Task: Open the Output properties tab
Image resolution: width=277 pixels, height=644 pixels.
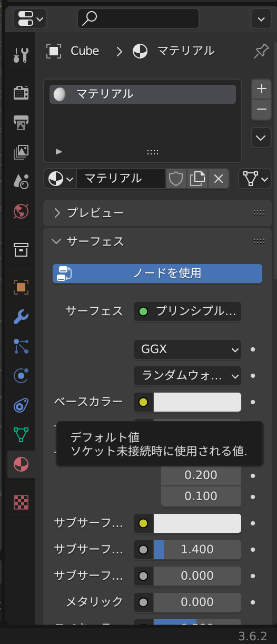Action: tap(21, 122)
